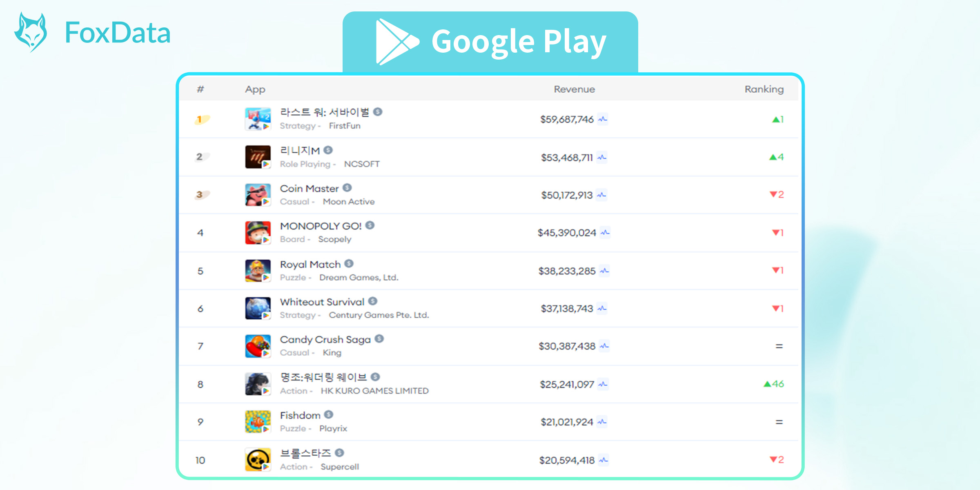Open the Candy Crush Saga app icon
Viewport: 980px width, 490px height.
(258, 346)
